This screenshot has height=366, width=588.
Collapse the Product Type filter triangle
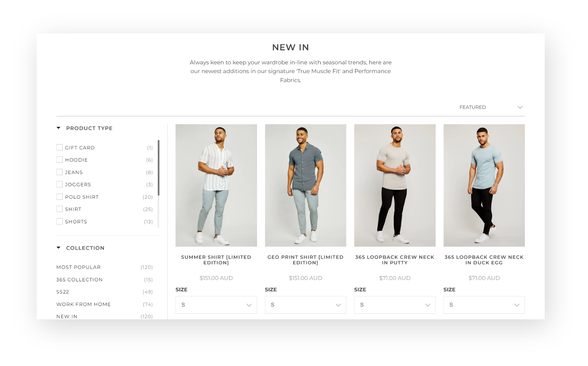coord(59,128)
